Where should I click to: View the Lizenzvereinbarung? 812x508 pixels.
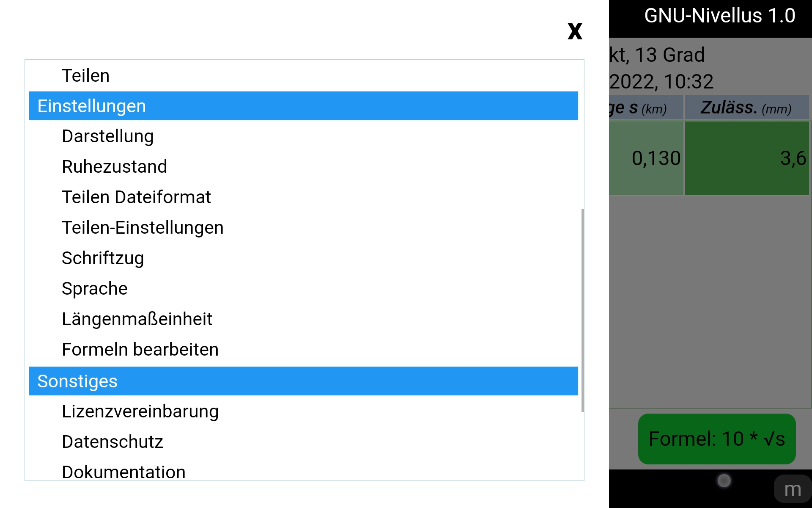[140, 411]
